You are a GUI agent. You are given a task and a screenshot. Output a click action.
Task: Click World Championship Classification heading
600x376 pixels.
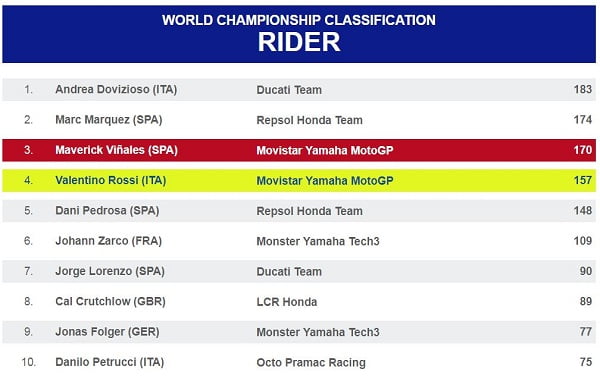click(299, 20)
